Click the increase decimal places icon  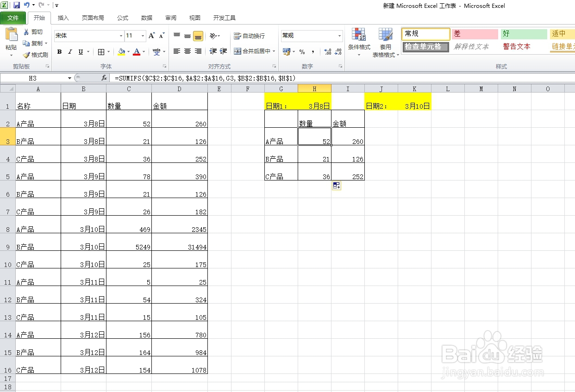coord(328,52)
